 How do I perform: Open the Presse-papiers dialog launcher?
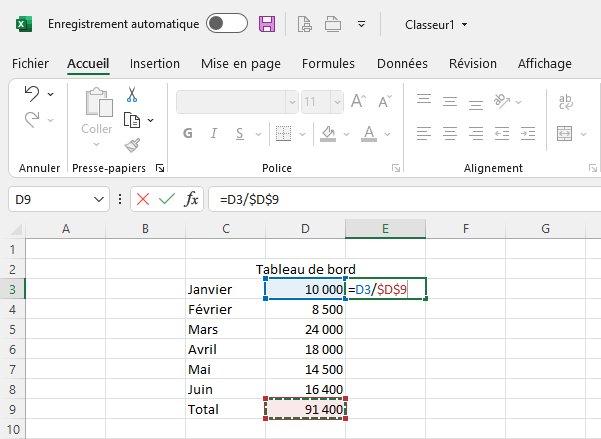(160, 168)
